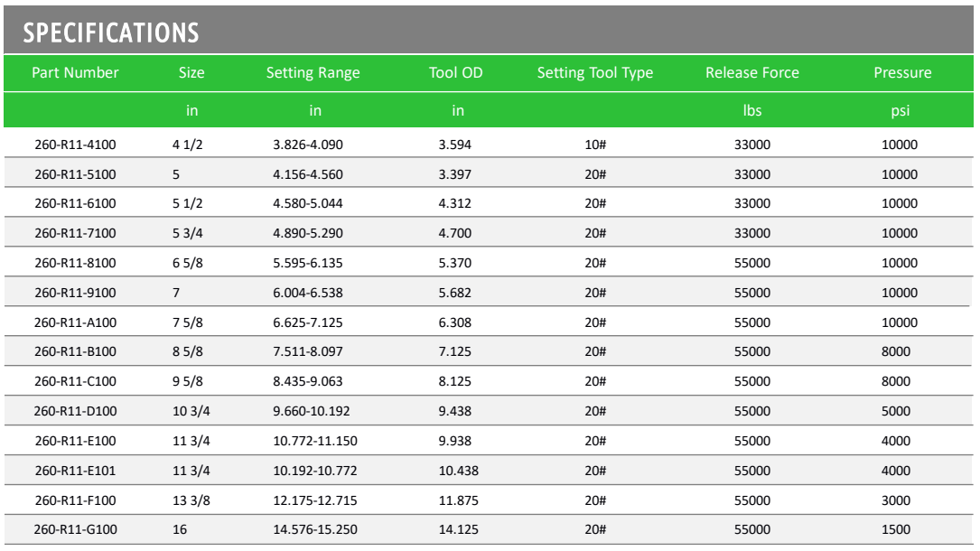Click size 13 3/8 cell

pyautogui.click(x=191, y=500)
